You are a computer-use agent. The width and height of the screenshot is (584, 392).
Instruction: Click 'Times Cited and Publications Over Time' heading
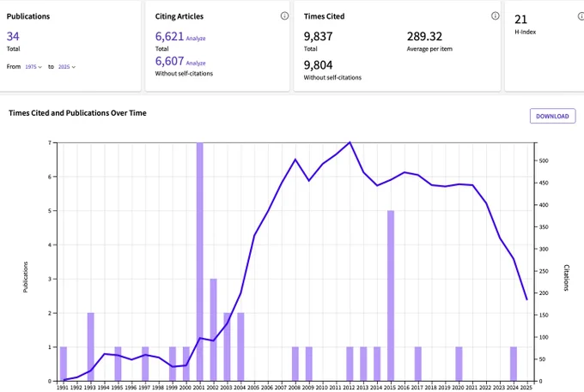pos(77,113)
